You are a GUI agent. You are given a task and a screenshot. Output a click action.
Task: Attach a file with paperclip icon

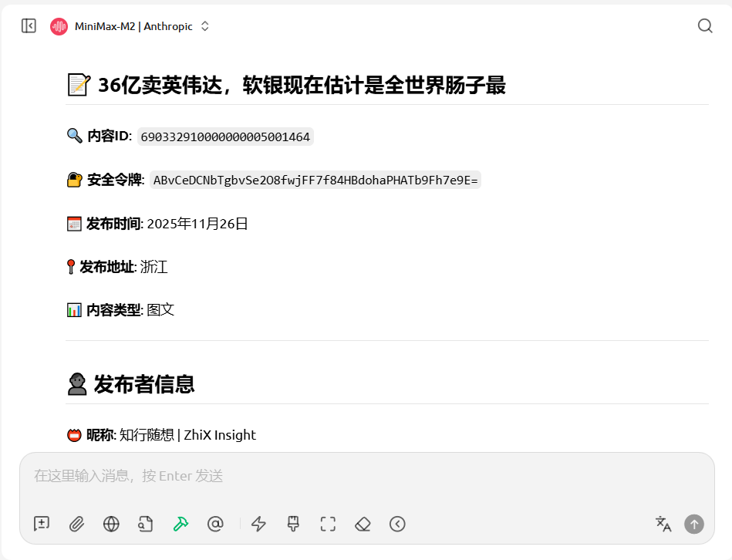coord(76,524)
